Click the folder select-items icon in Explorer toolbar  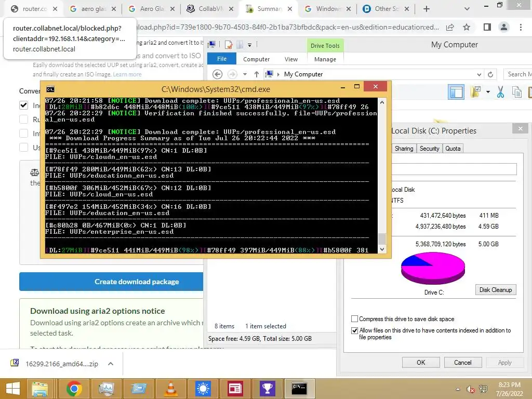click(475, 91)
